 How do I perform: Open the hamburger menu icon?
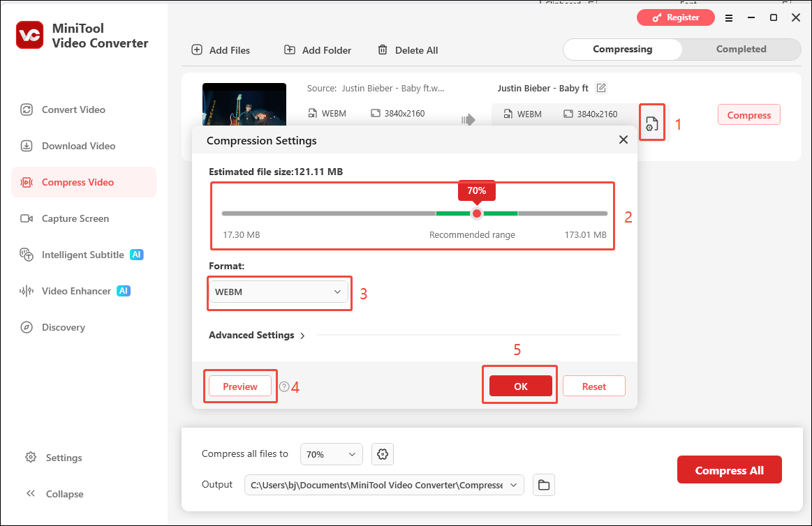[729, 18]
